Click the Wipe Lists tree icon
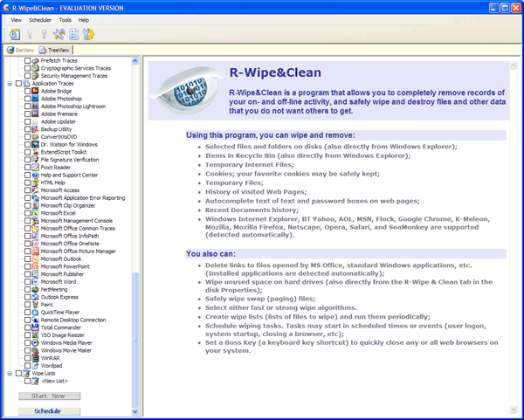Viewport: 524px width, 420px height. click(26, 373)
